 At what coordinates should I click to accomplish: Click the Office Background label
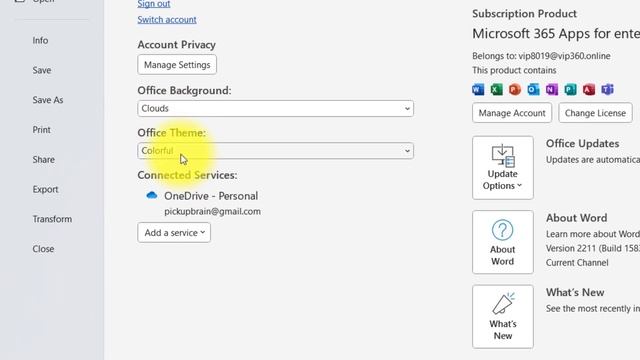tap(184, 90)
